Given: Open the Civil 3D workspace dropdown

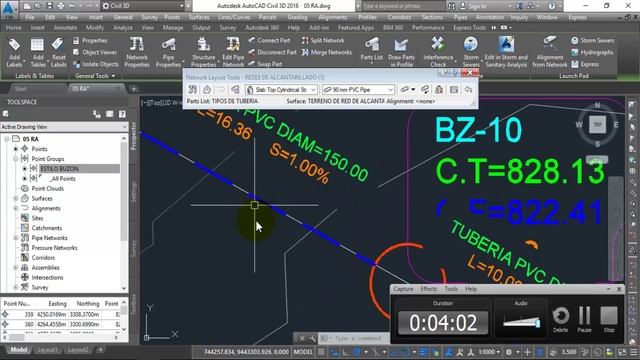Looking at the screenshot, I should [143, 6].
